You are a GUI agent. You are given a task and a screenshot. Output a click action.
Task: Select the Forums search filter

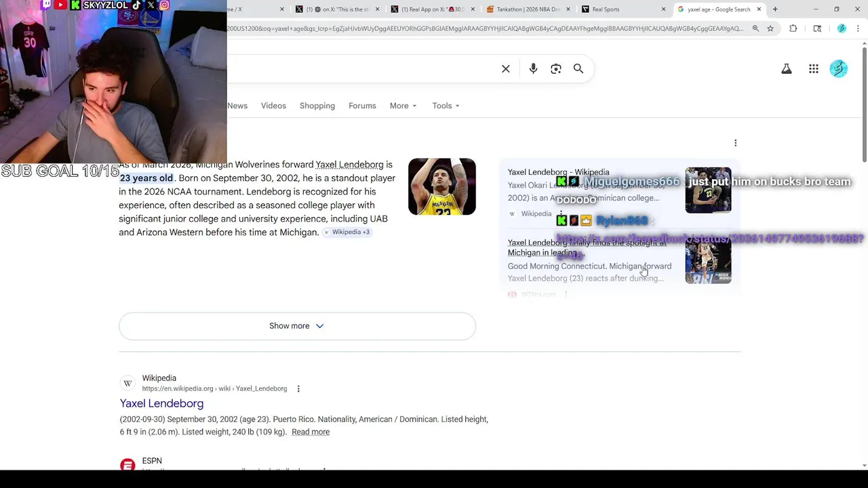click(362, 106)
